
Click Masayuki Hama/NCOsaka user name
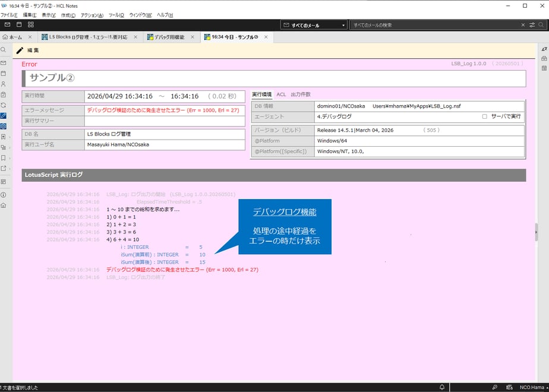coord(118,144)
